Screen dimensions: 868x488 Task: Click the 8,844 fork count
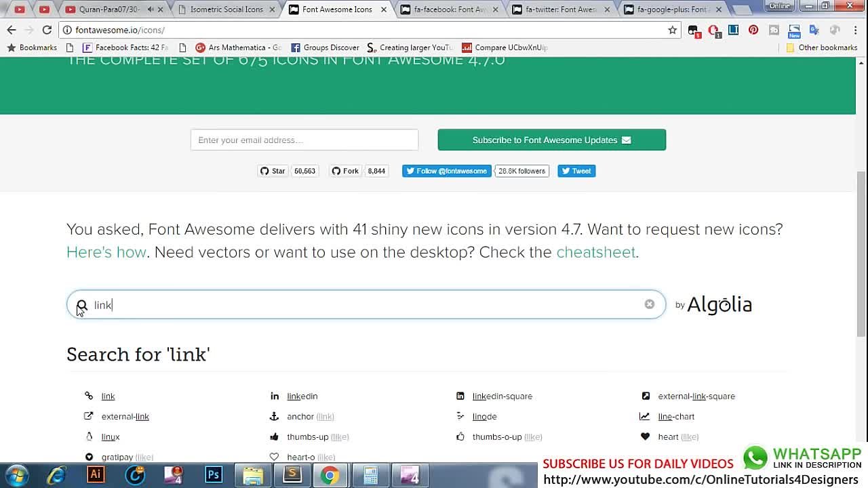(376, 171)
